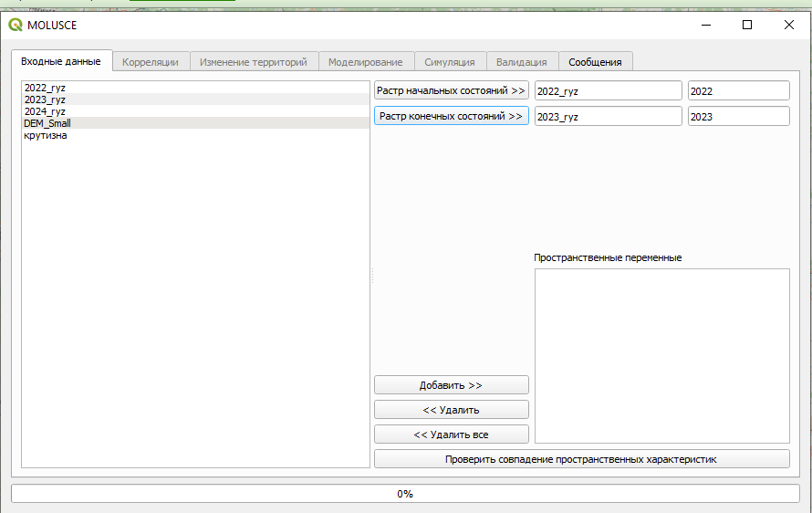
Task: Click the final raster name field 2023_ryz
Action: [x=608, y=116]
